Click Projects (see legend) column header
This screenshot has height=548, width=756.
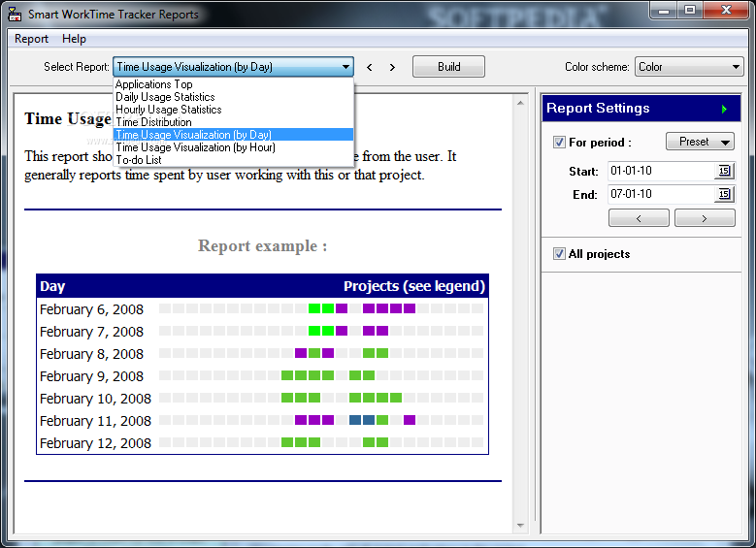click(x=414, y=286)
